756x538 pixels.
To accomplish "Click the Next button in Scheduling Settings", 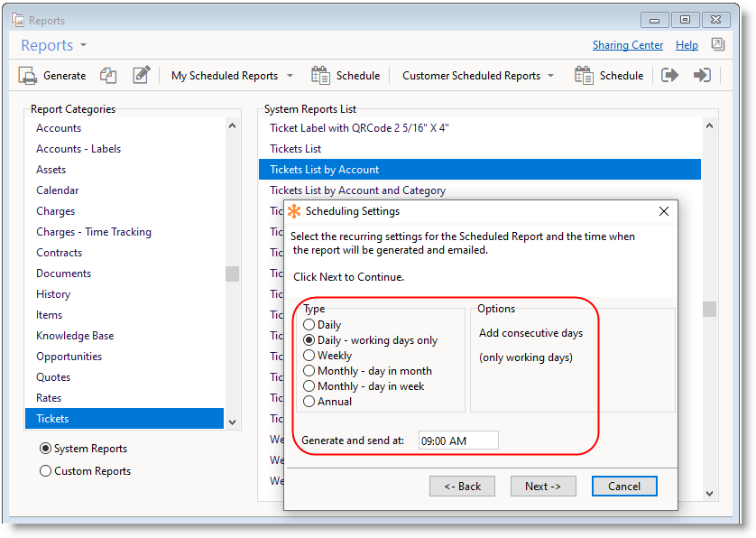I will pos(542,486).
